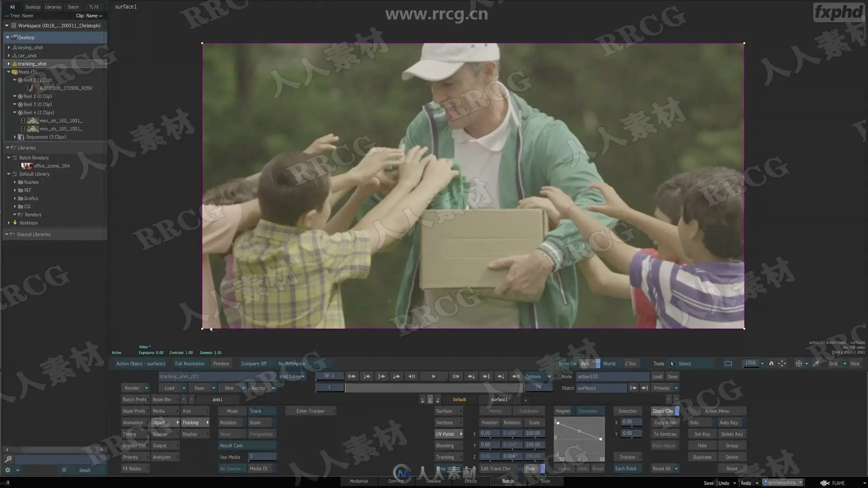The width and height of the screenshot is (868, 488).
Task: Expand the tracking_shot tree item
Action: click(9, 64)
